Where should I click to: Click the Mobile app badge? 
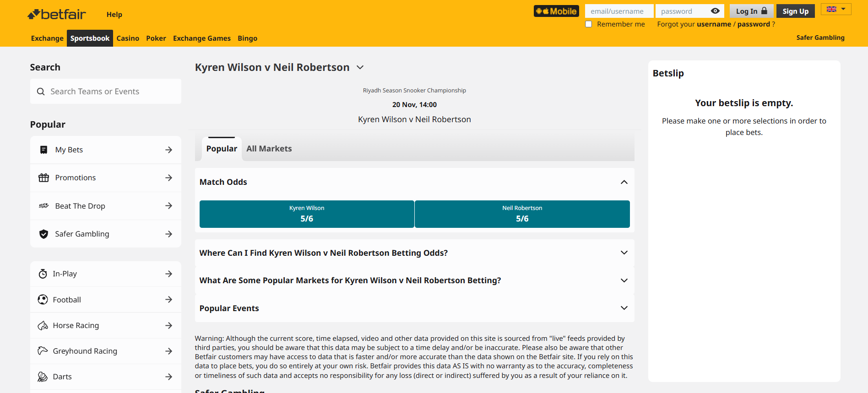(x=556, y=11)
